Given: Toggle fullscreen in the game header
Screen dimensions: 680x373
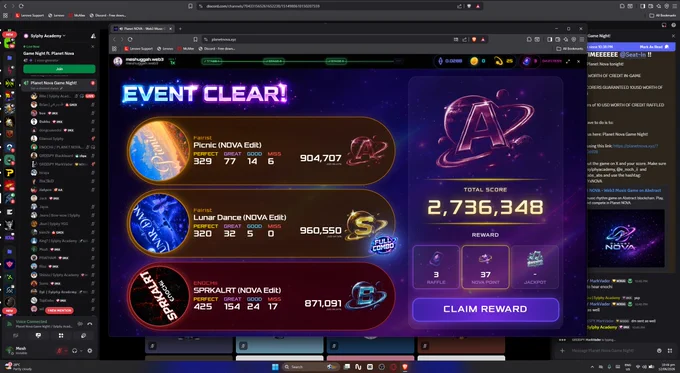Looking at the screenshot, I should 568,61.
